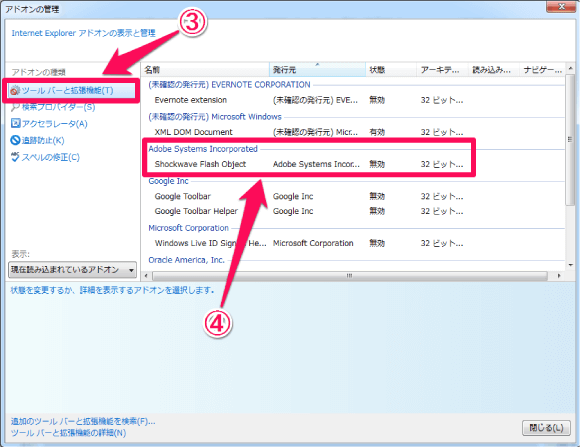The width and height of the screenshot is (580, 447).
Task: Click the Microsoft Corporation group header
Action: pyautogui.click(x=188, y=228)
